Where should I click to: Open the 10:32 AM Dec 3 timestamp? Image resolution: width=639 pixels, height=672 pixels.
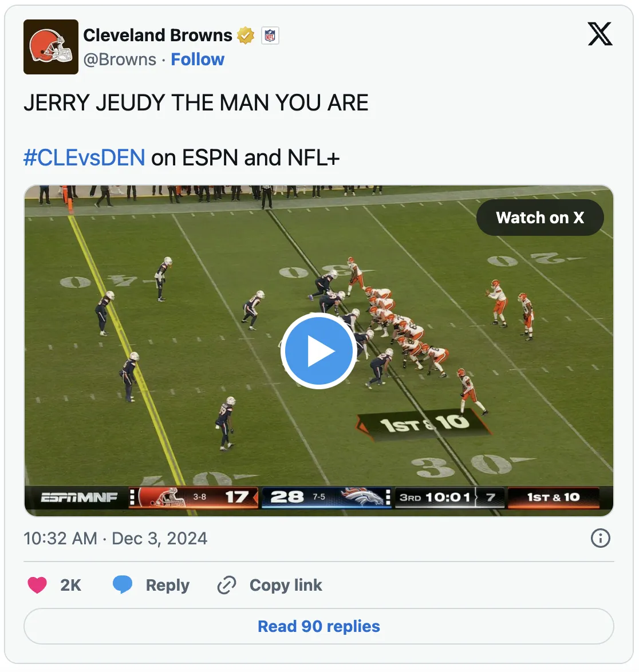(x=116, y=538)
